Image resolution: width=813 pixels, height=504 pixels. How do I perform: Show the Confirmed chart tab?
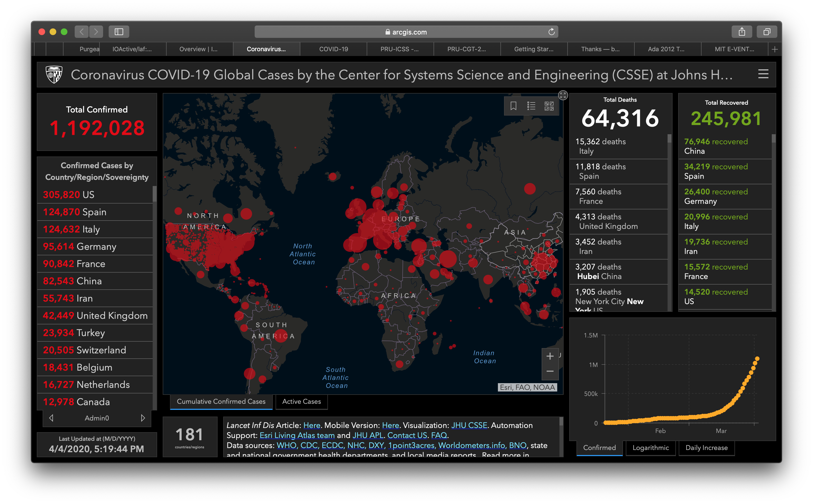tap(599, 448)
